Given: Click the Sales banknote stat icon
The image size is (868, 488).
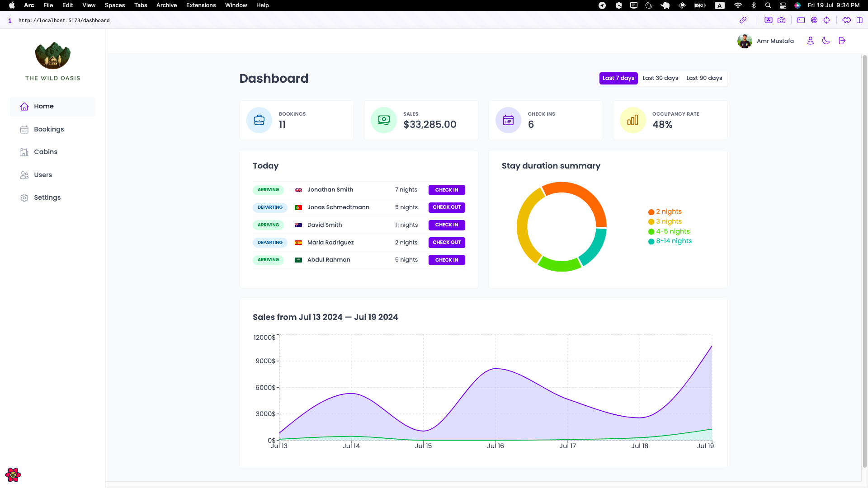Looking at the screenshot, I should (x=383, y=120).
